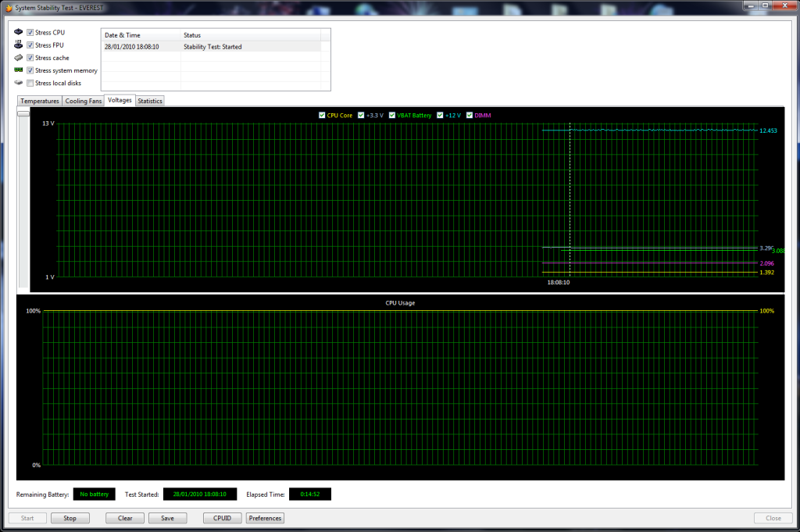Select the Statistics tab
Viewport: 800px width, 532px height.
(x=150, y=101)
